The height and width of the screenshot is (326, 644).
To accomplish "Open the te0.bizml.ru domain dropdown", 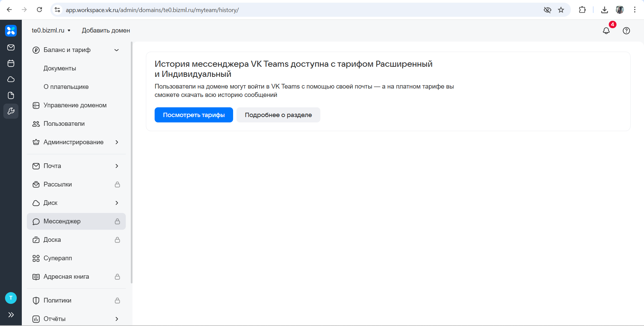I will (51, 31).
